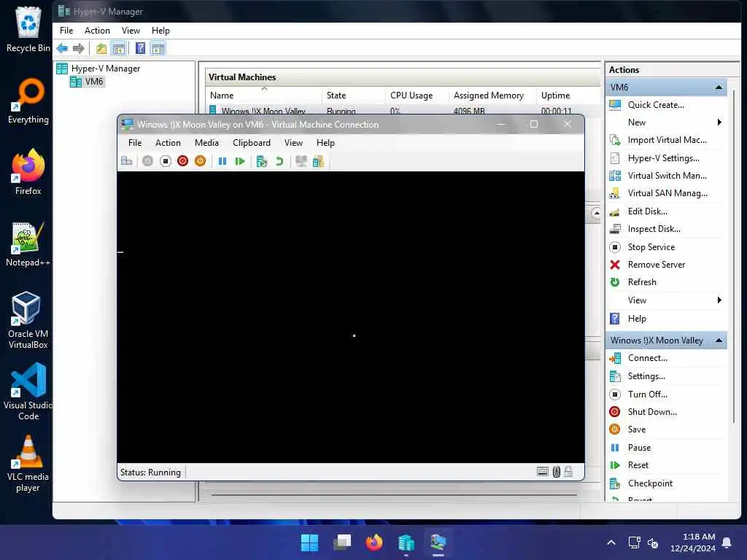Viewport: 747px width, 560px height.
Task: Click the Actions pane vertical scrollbar
Action: [734, 257]
